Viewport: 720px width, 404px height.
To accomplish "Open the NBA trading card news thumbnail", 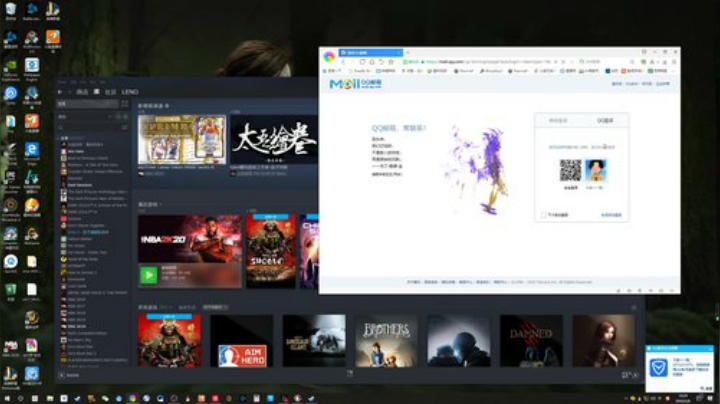I will [182, 140].
